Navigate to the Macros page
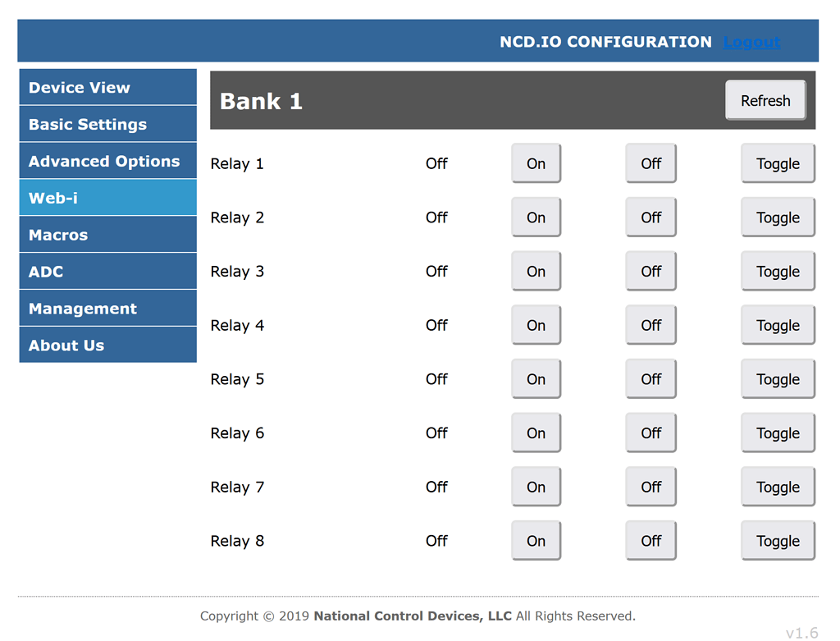Screen dimensions: 840x641 point(107,235)
